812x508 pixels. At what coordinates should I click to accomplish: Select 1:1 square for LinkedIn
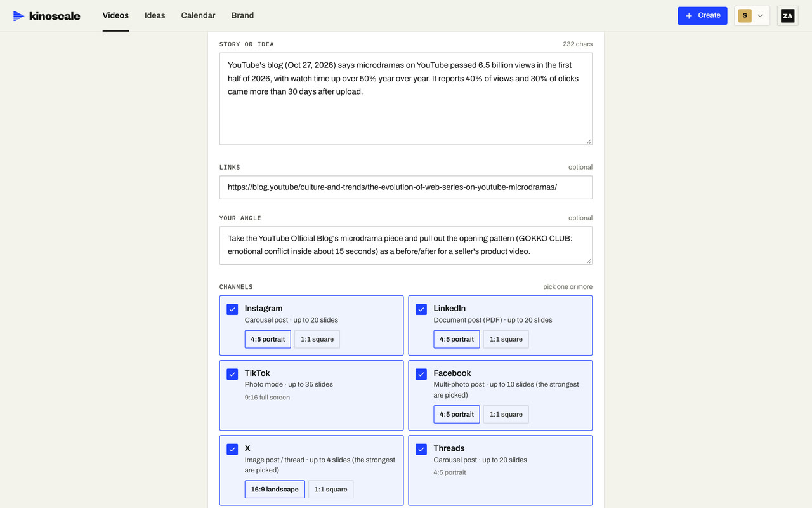506,339
